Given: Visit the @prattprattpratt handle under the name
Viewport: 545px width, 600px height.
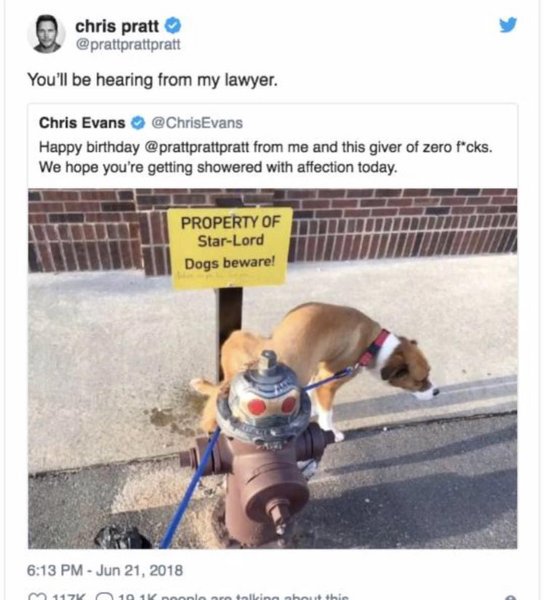Looking at the screenshot, I should click(x=128, y=44).
